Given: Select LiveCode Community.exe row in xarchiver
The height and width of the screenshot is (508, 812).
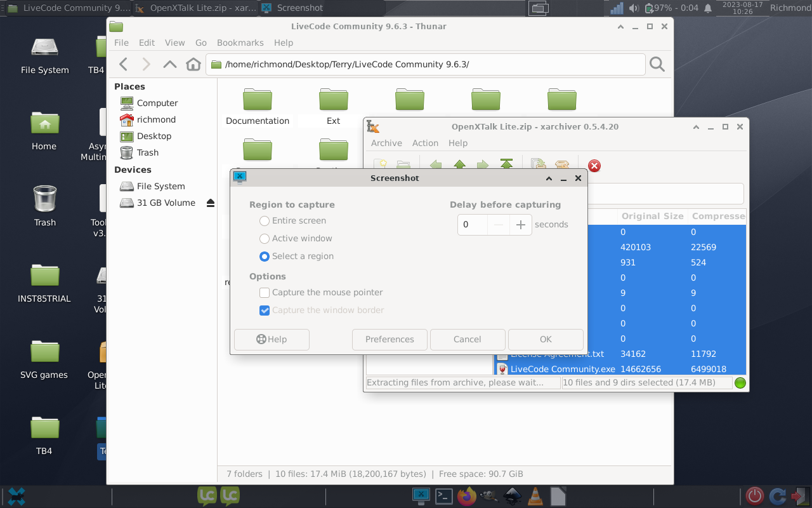Looking at the screenshot, I should point(620,369).
